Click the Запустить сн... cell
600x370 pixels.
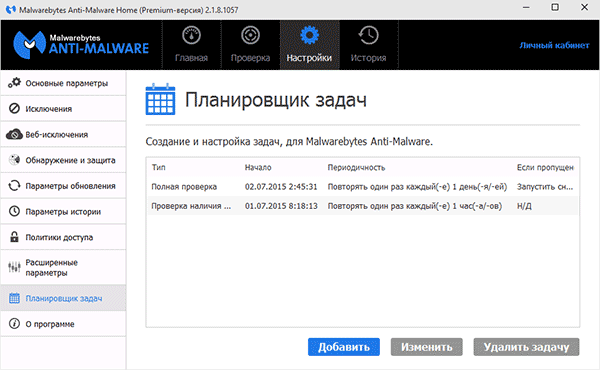pos(545,187)
